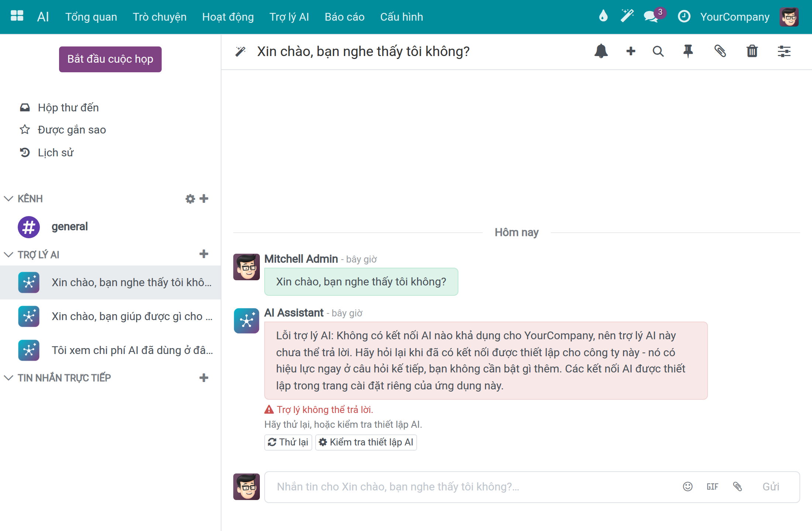Image resolution: width=812 pixels, height=531 pixels.
Task: Open Mitchell Admin user avatar menu
Action: [x=789, y=17]
